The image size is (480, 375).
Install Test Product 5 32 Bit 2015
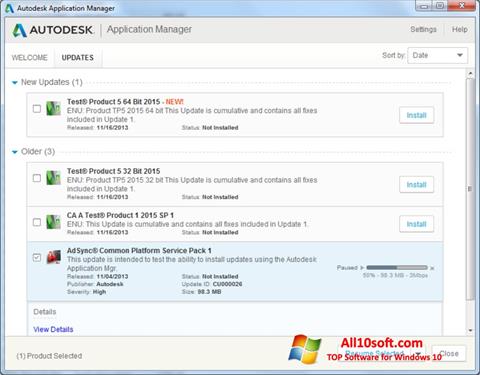click(417, 184)
